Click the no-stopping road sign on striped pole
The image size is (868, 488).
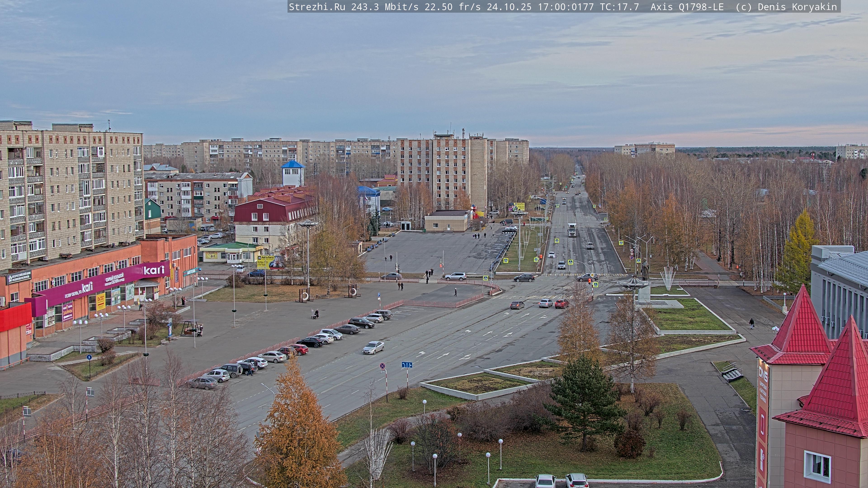click(x=382, y=366)
